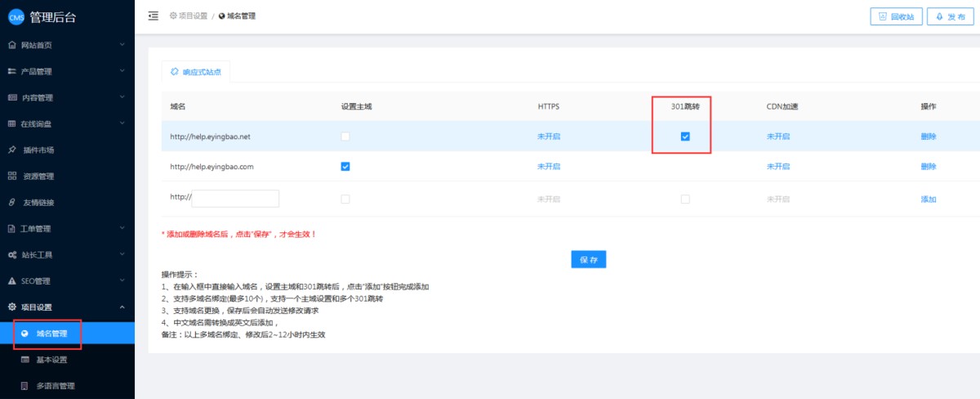Click the CMS logo icon

(16, 16)
